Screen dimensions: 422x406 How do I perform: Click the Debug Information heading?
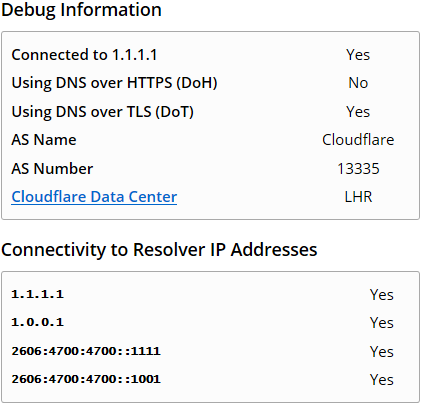[x=81, y=10]
